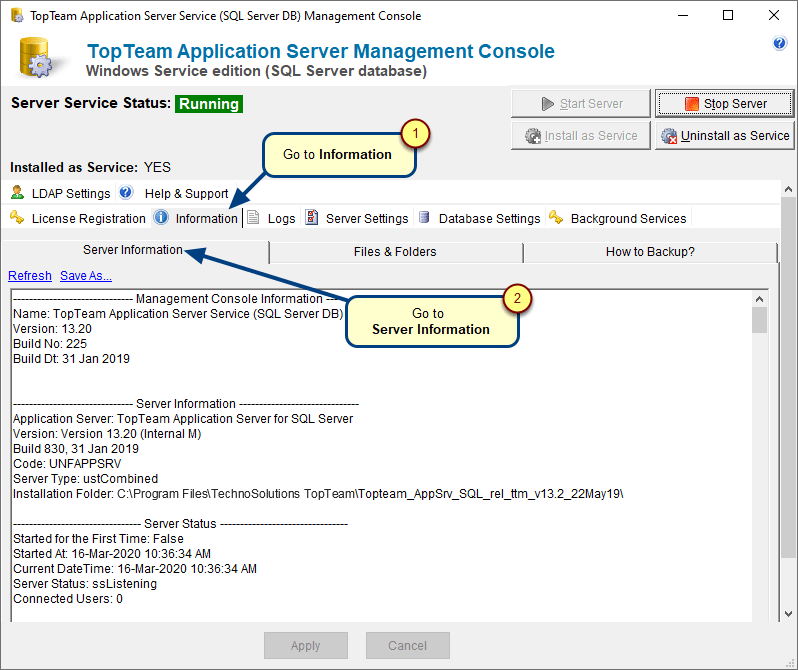Click 'Build Dt: 31 Jan 2019' line
This screenshot has width=798, height=670.
coord(71,359)
